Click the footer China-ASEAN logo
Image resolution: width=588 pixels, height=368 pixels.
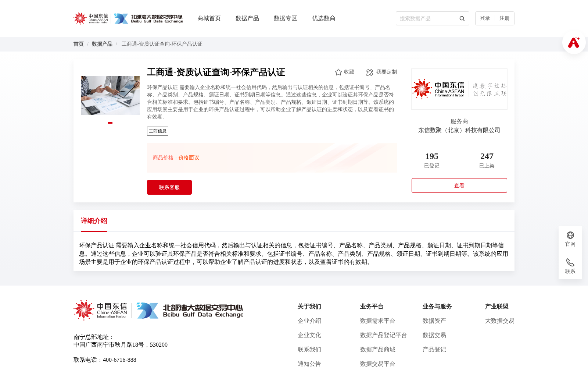100,310
